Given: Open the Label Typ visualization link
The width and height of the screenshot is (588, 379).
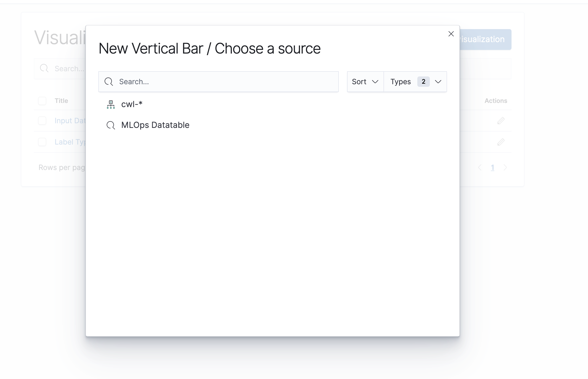Looking at the screenshot, I should pos(70,142).
